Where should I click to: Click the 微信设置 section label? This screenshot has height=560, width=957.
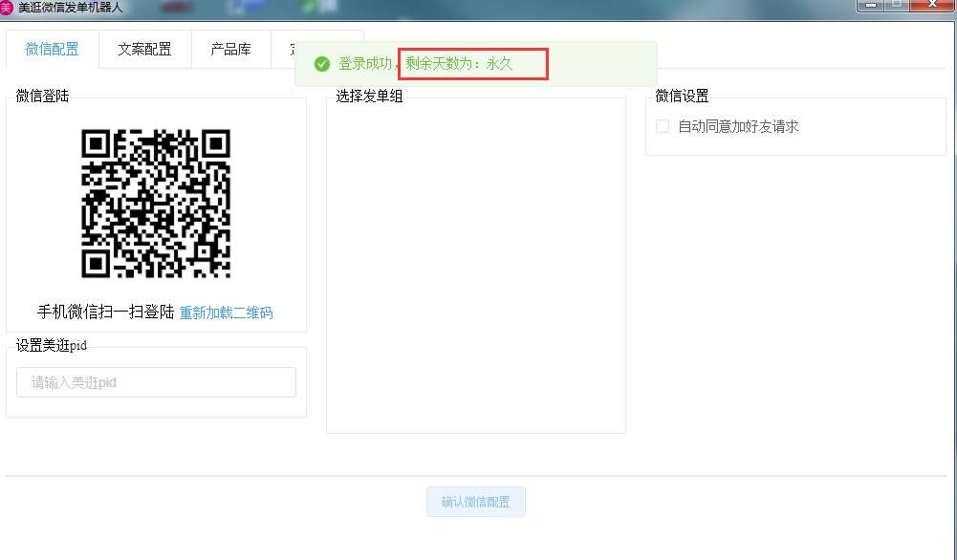pyautogui.click(x=682, y=97)
